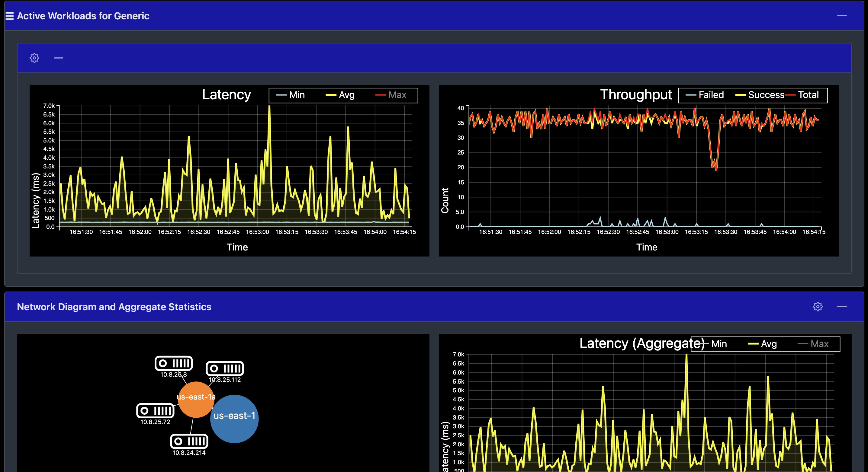868x472 pixels.
Task: Click the settings gear icon in Network Diagram section
Action: [818, 306]
